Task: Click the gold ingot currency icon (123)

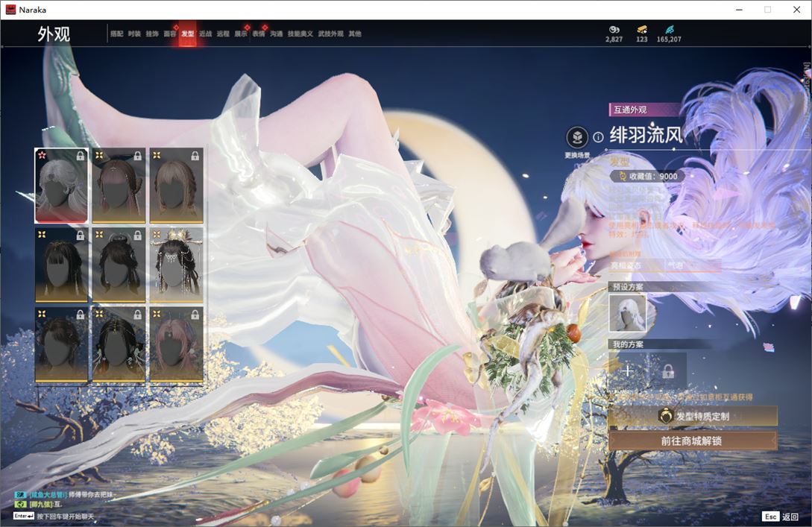Action: tap(642, 30)
